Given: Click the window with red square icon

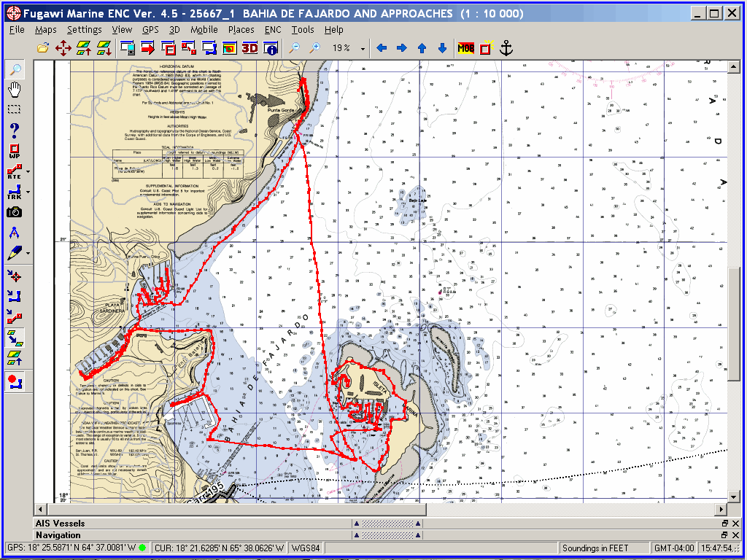Looking at the screenshot, I should 169,47.
